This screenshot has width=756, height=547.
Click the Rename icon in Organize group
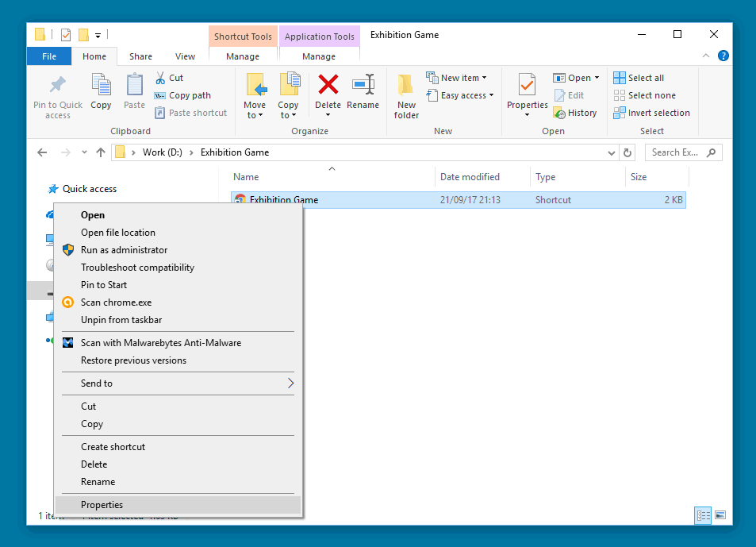point(363,84)
